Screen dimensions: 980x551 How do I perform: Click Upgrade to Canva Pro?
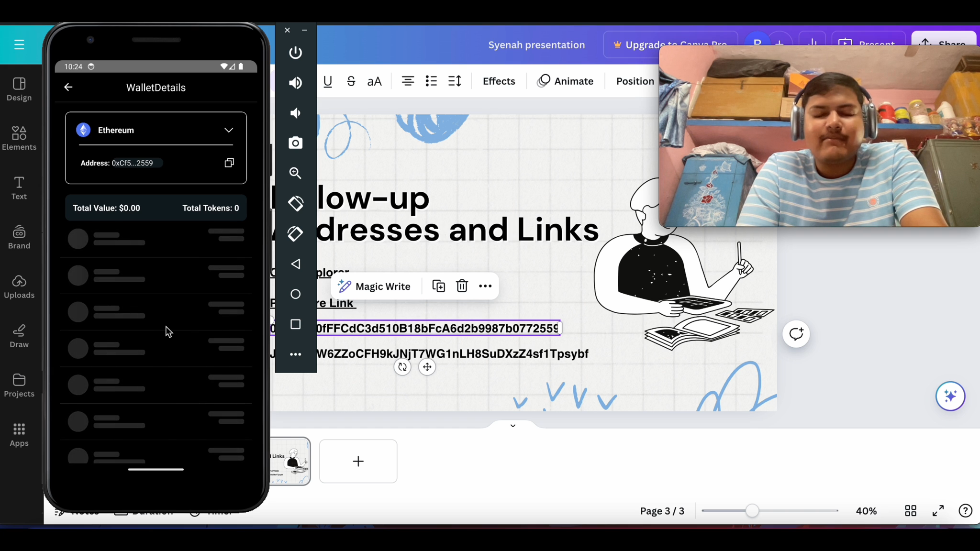pos(670,45)
